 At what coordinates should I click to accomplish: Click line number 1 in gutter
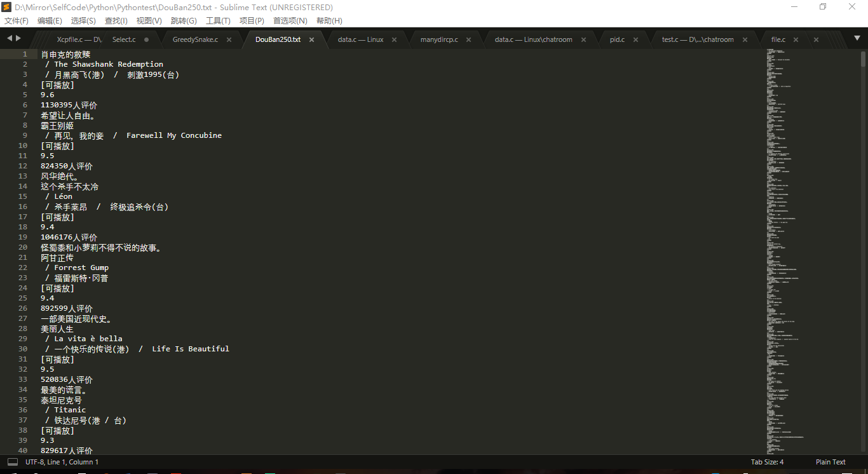click(x=25, y=54)
